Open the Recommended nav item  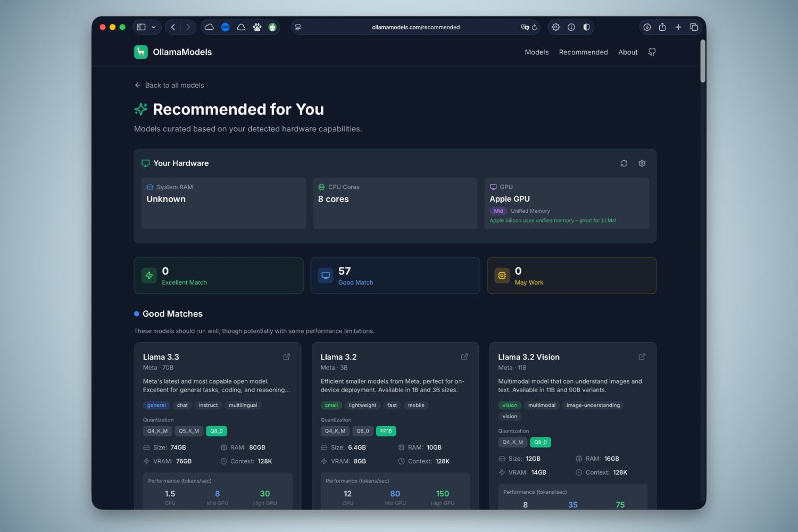584,52
